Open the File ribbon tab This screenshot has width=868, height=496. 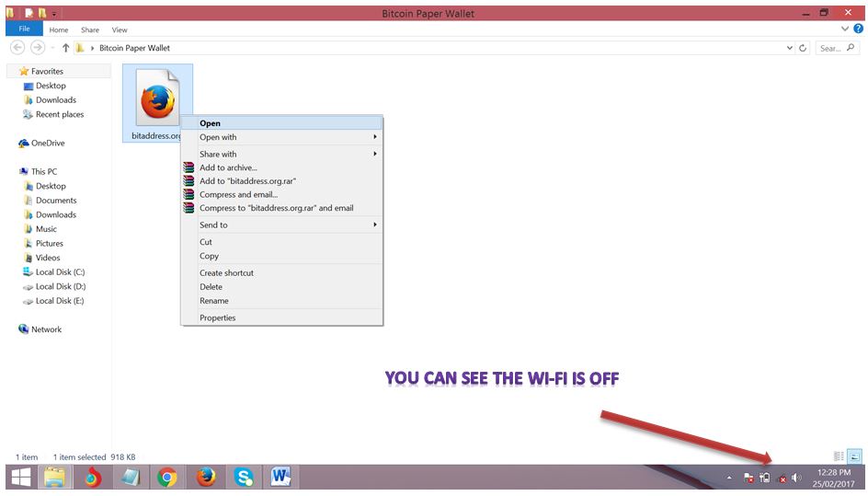coord(24,29)
